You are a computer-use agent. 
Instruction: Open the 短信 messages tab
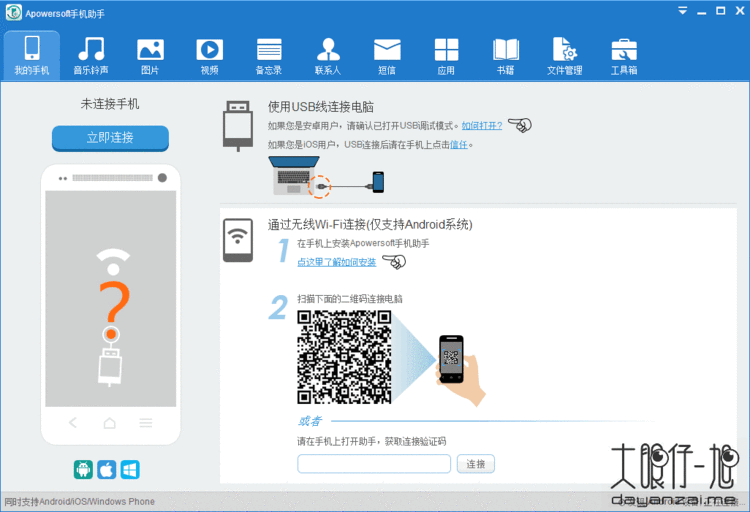click(x=387, y=55)
